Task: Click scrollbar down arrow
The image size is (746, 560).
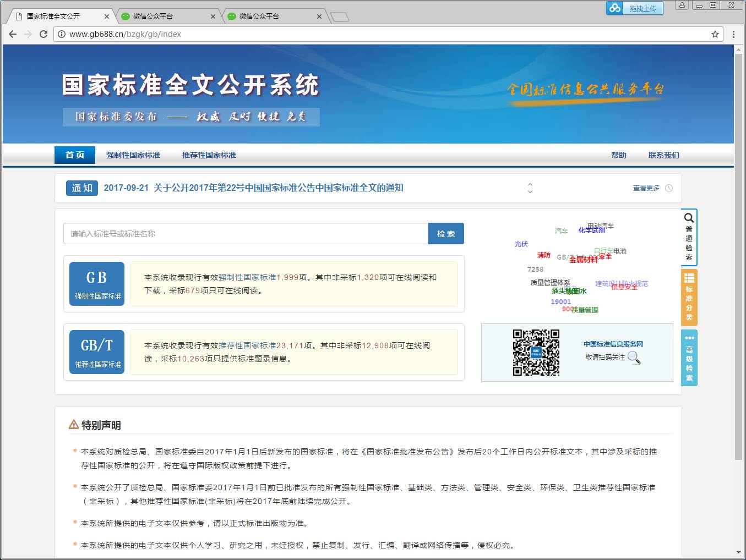Action: click(x=738, y=552)
